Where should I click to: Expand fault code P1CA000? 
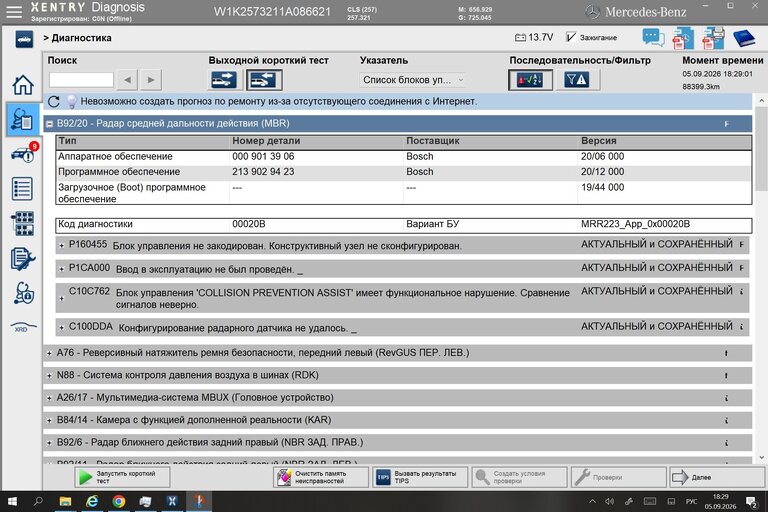(61, 269)
